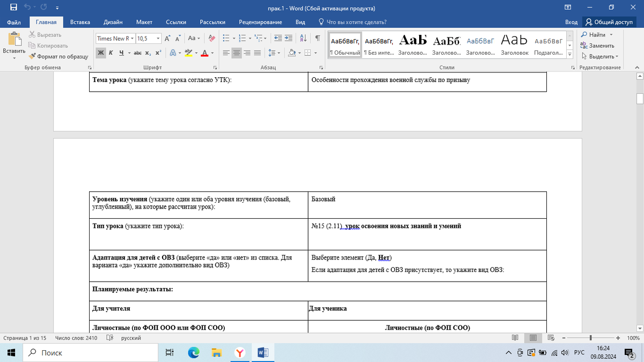Select Format Painter (Формат по образцу)
This screenshot has width=644, height=362.
coord(59,56)
